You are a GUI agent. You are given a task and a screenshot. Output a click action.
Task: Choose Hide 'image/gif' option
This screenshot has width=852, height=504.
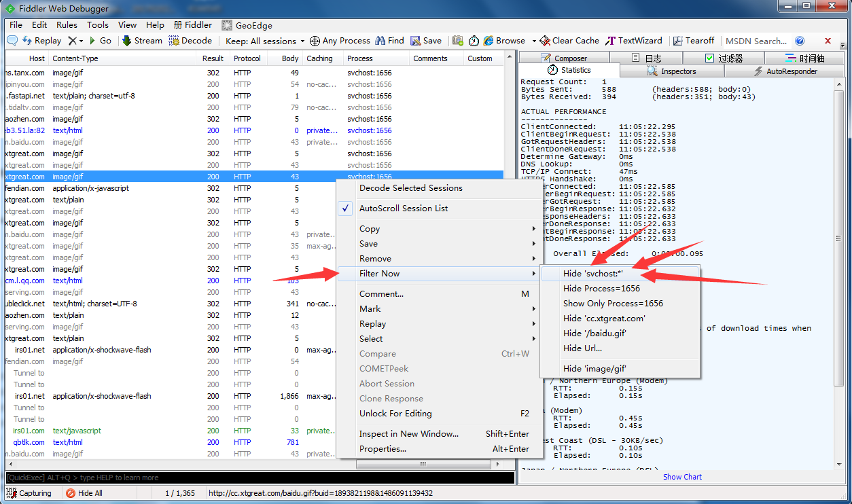pyautogui.click(x=619, y=369)
